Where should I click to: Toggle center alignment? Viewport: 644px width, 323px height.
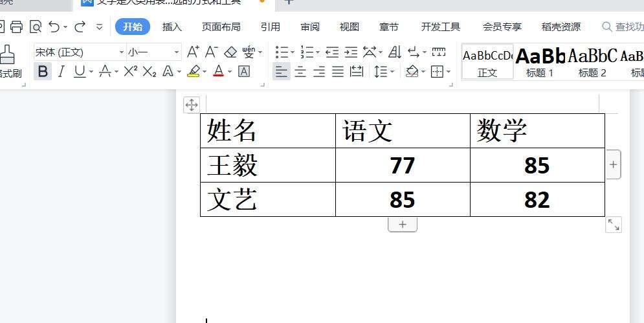click(300, 71)
